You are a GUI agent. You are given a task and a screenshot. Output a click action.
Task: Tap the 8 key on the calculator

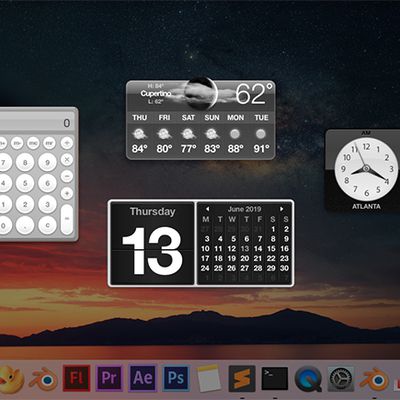click(25, 163)
